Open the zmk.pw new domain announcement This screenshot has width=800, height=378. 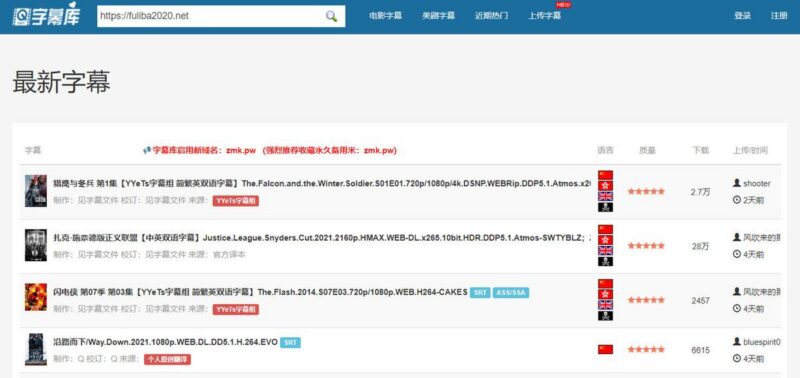point(270,150)
